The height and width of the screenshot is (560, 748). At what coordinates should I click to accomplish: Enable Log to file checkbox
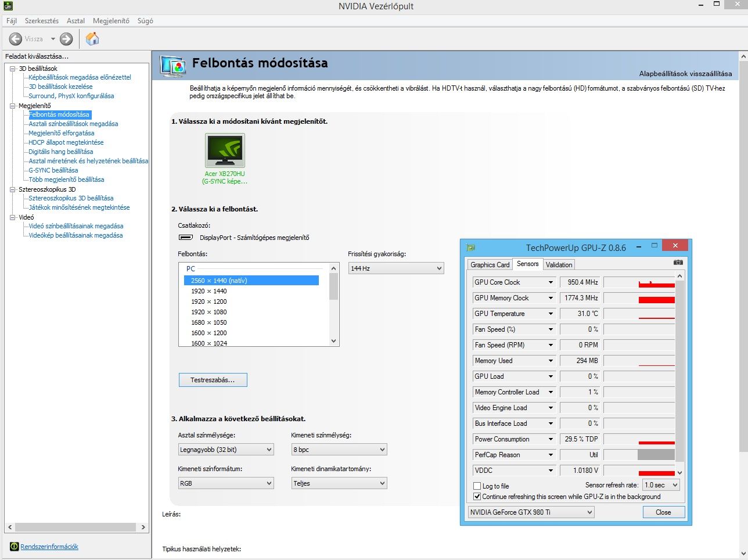tap(477, 486)
